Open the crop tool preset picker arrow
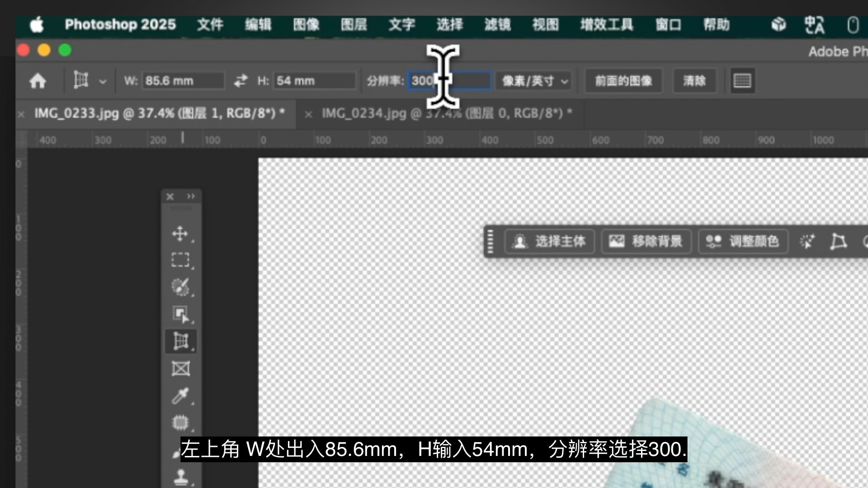Viewport: 868px width, 488px height. [x=103, y=82]
